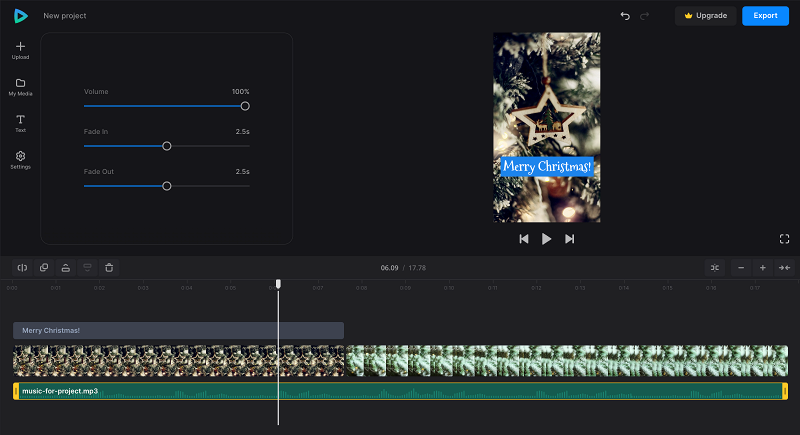Undo the last action
The width and height of the screenshot is (800, 435).
pyautogui.click(x=625, y=16)
